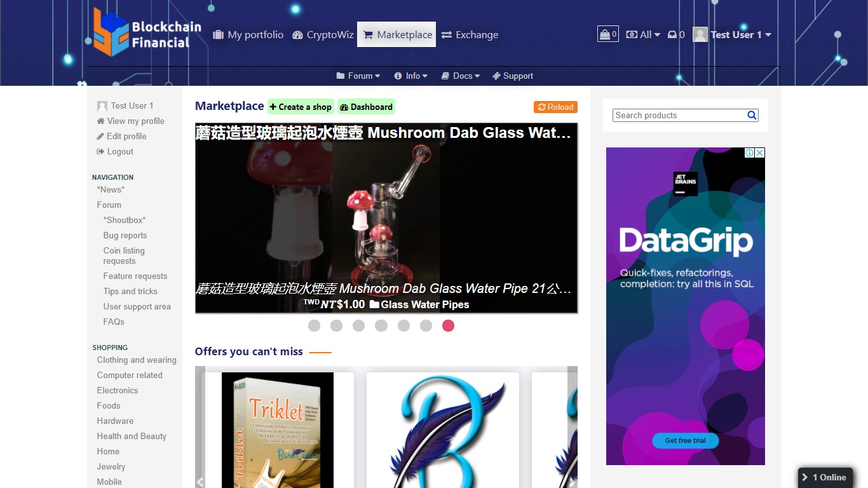The image size is (868, 488).
Task: Open the Triklet product thumbnail
Action: click(x=278, y=430)
